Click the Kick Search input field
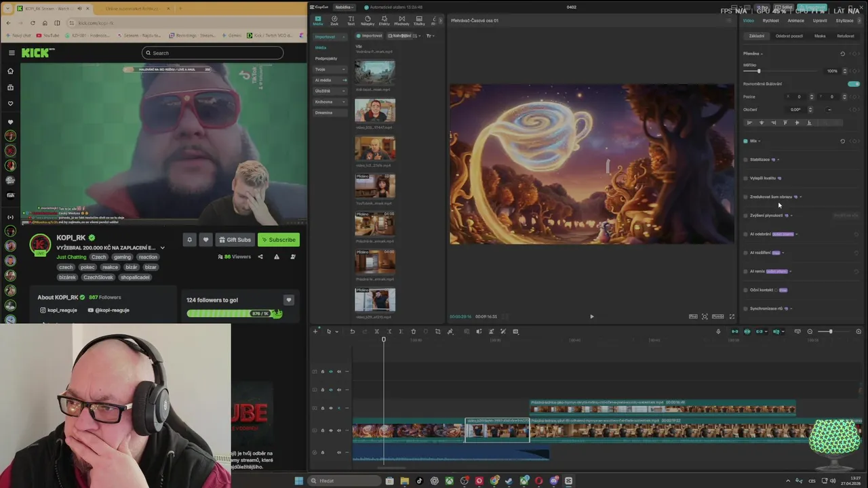868x488 pixels. click(212, 53)
